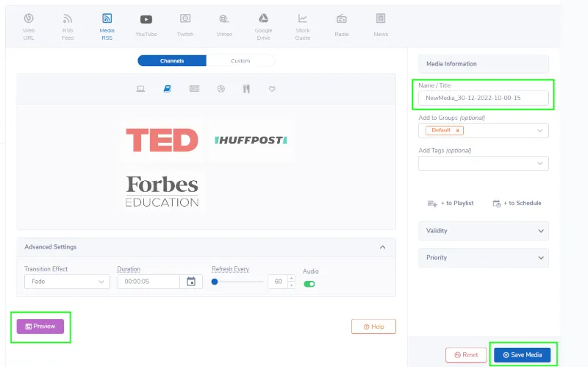Toggle the Audio switch off
The height and width of the screenshot is (367, 588).
tap(309, 284)
